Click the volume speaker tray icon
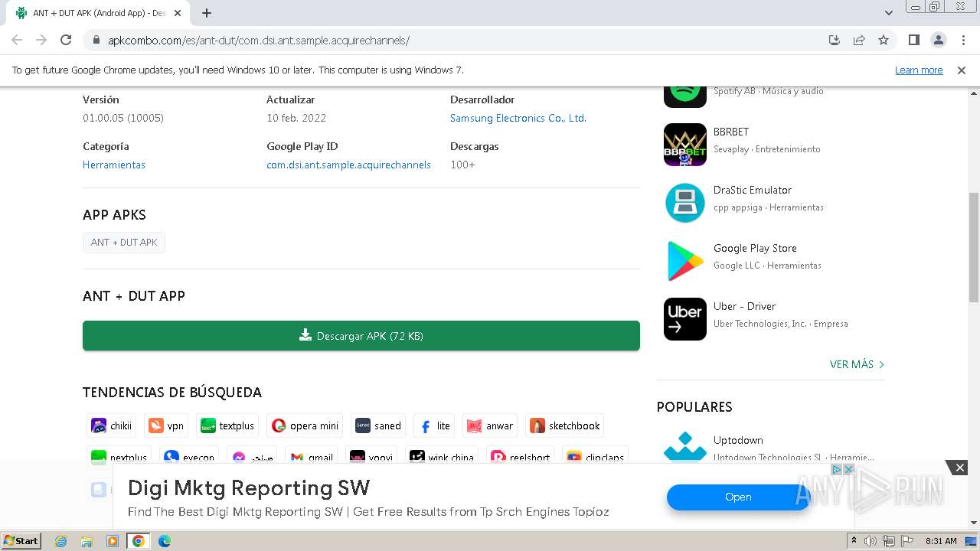Screen dimensions: 980x551 pos(871,541)
